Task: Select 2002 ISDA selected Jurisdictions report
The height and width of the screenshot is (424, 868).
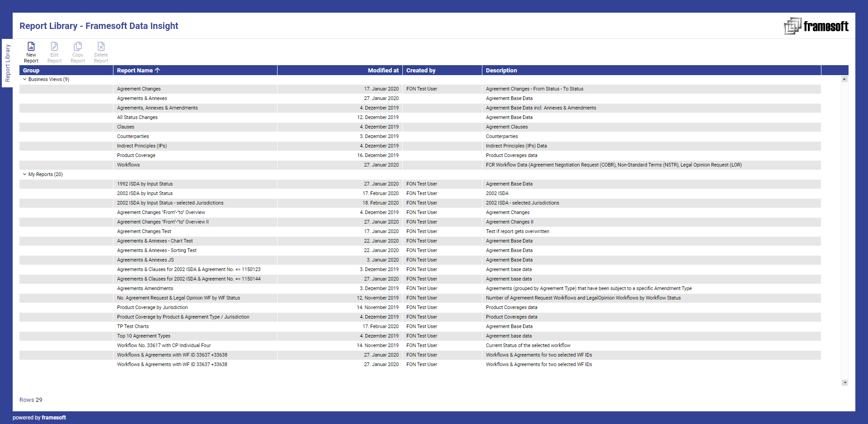Action: [170, 203]
